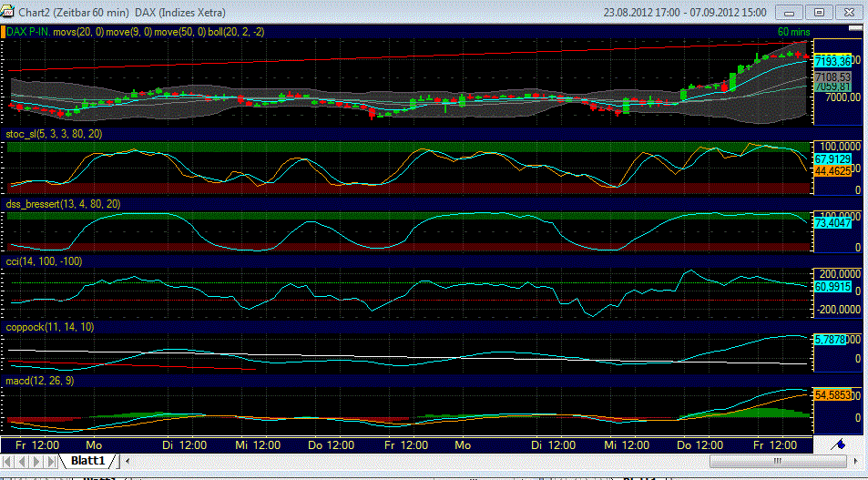This screenshot has height=480, width=868.
Task: Select the coppock(11, 14, 10) indicator label
Action: (x=50, y=325)
